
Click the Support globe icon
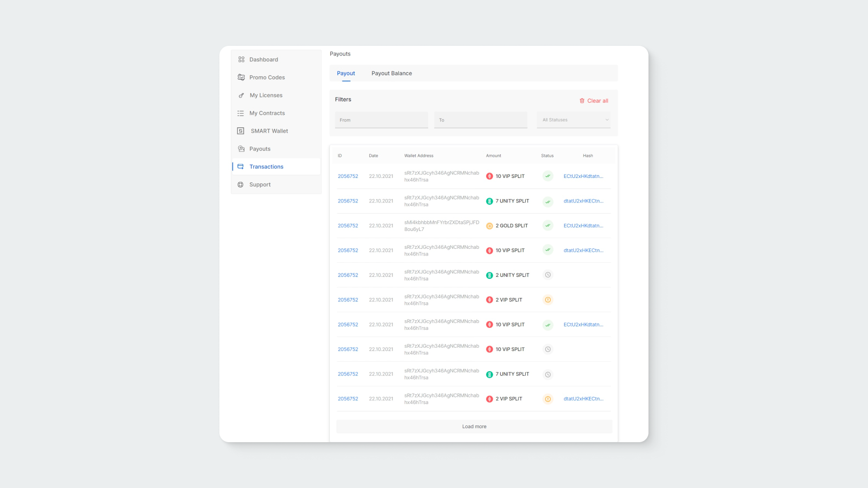point(241,185)
